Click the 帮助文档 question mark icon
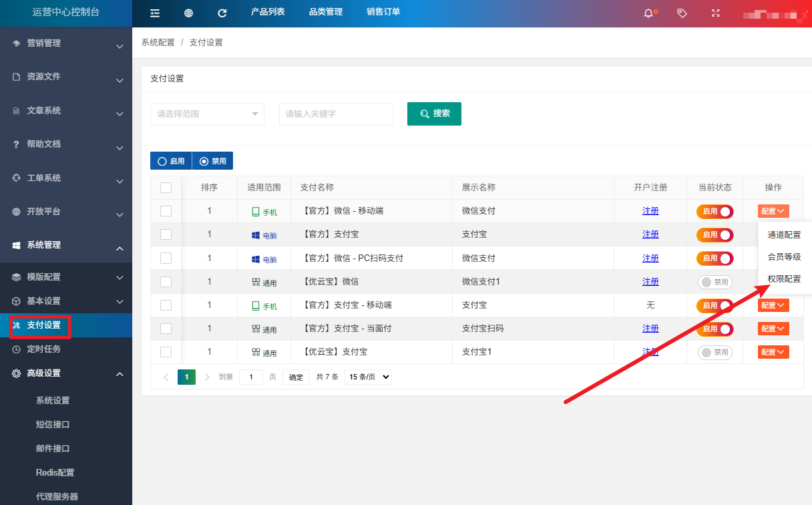Screen dimensions: 812x505 click(16, 144)
